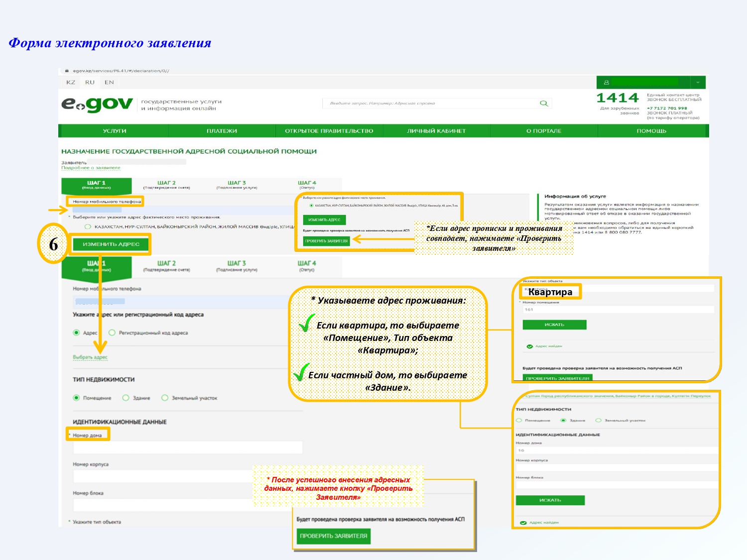Click the lock icon beside egov.kz URL

point(67,71)
